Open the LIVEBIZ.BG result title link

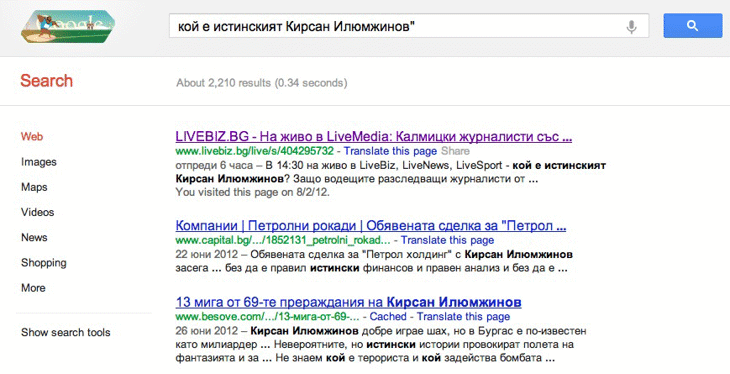pyautogui.click(x=373, y=136)
